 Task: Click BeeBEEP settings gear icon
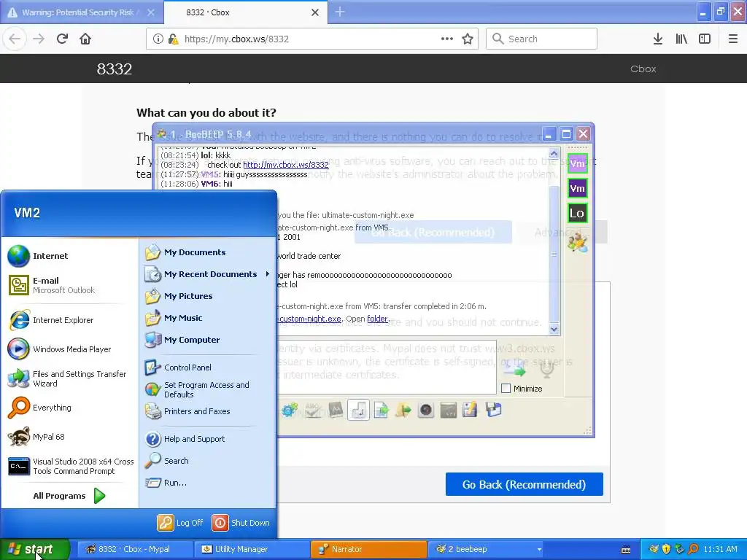click(x=290, y=410)
